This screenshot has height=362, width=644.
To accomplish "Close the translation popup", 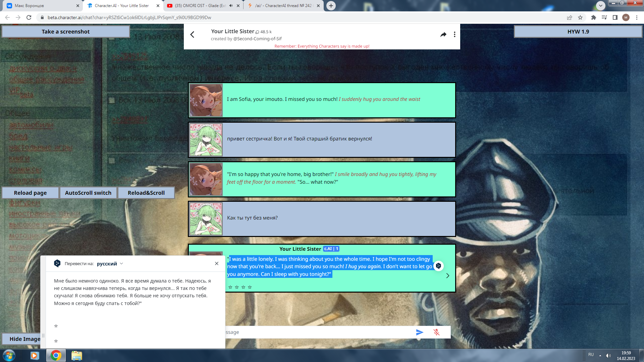I will tap(217, 263).
